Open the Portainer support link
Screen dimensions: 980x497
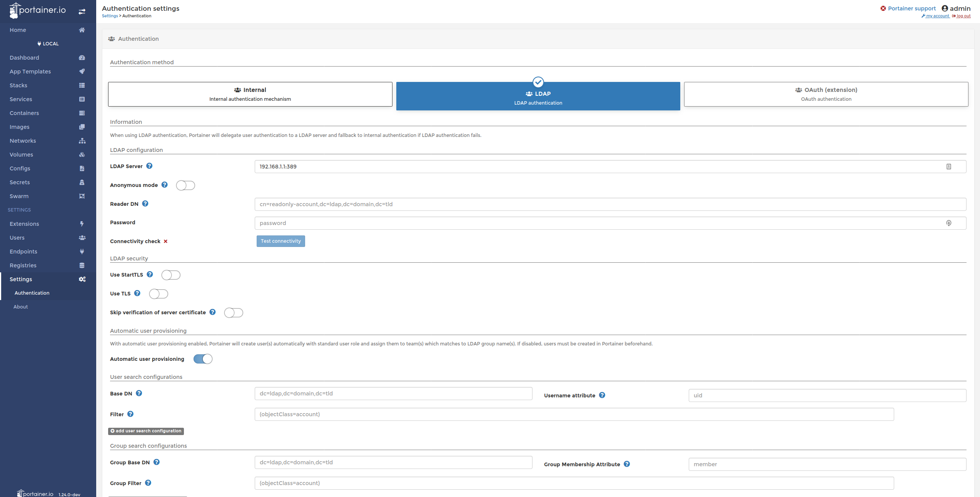908,8
